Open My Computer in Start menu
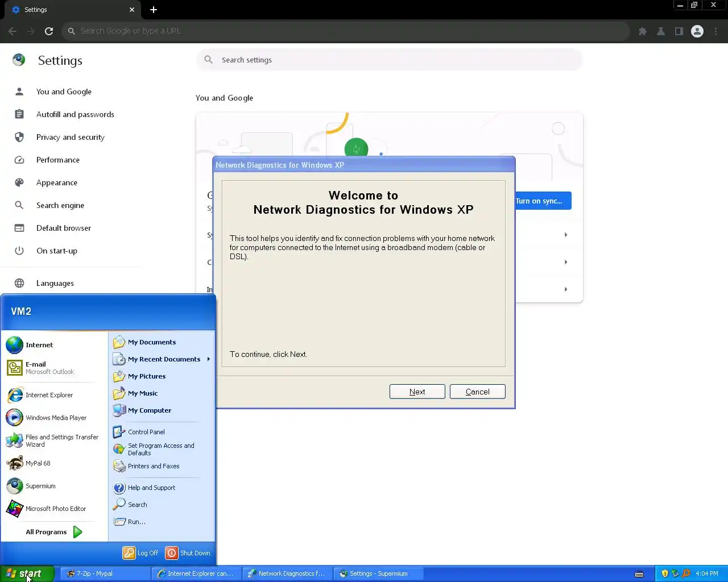Viewport: 728px width, 582px height. [162, 410]
